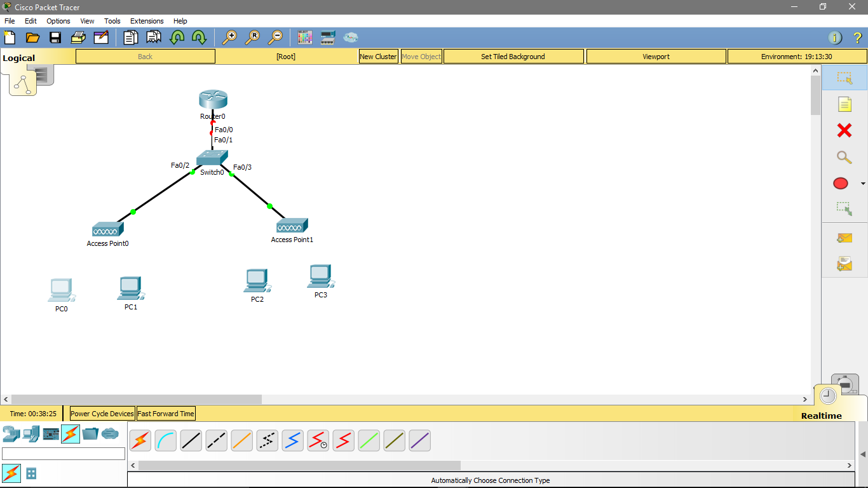The height and width of the screenshot is (488, 868).
Task: Click the Fast Forward Time button
Action: pos(166,413)
